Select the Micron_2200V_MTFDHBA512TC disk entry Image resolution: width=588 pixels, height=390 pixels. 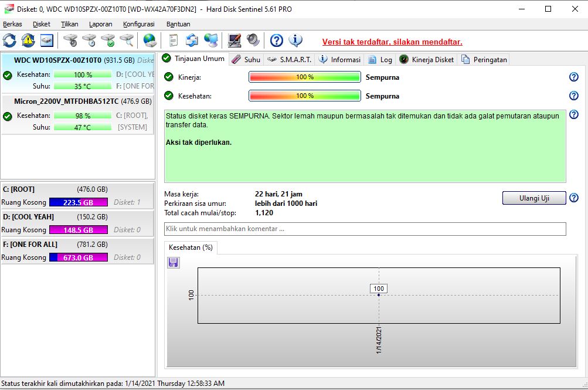point(78,114)
